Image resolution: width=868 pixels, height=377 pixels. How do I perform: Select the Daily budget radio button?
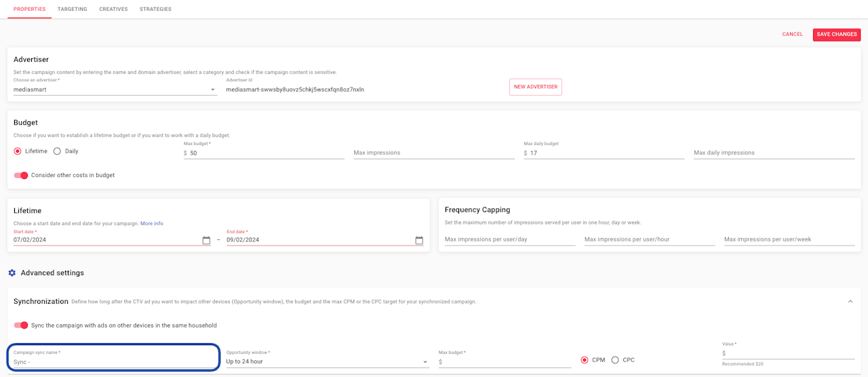click(57, 151)
